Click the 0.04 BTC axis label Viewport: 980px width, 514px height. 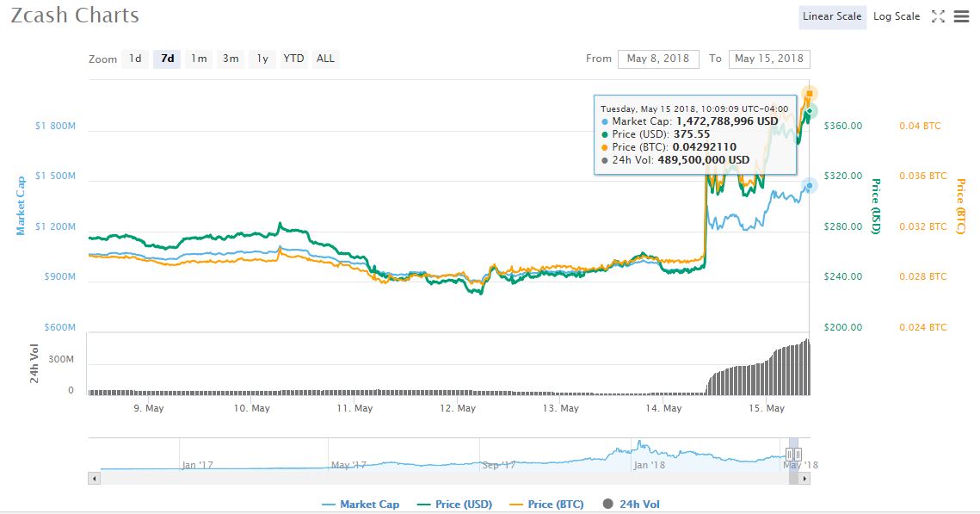(920, 126)
